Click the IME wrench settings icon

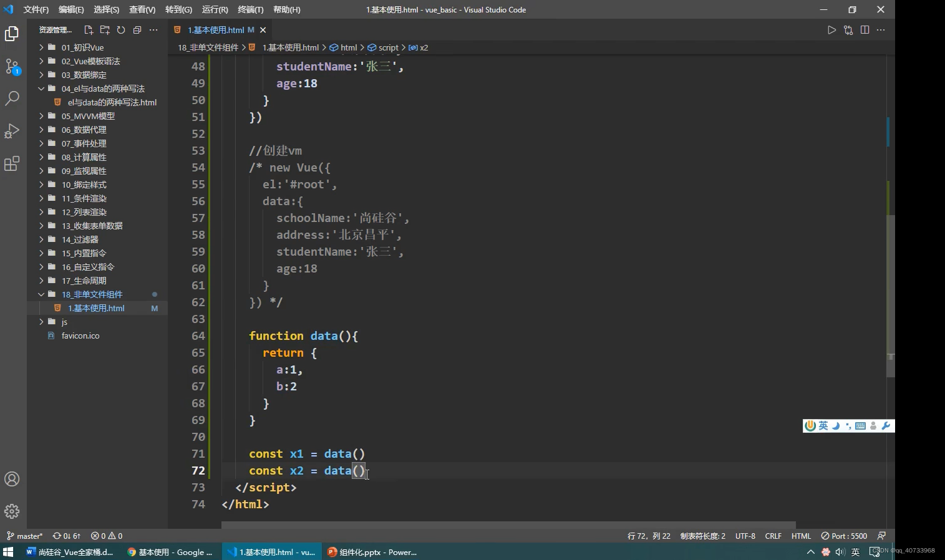coord(886,426)
